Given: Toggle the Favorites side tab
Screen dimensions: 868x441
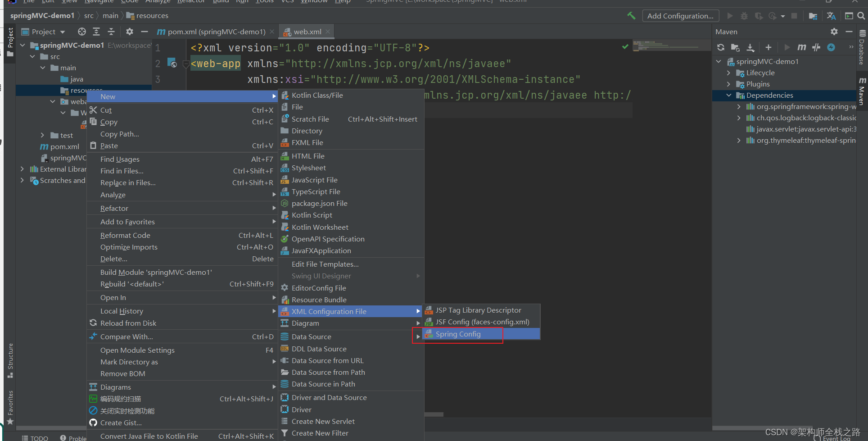Looking at the screenshot, I should coord(10,408).
